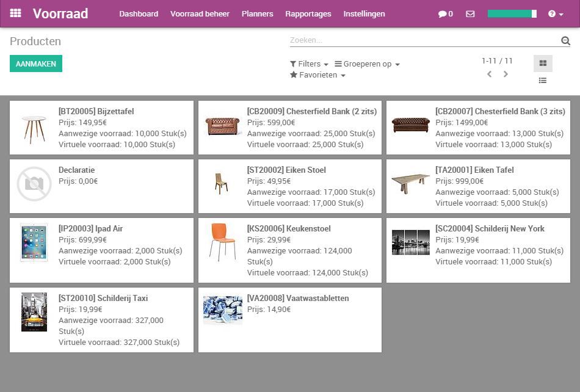Expand the Groeperen op dropdown
This screenshot has height=392, width=580.
click(367, 64)
